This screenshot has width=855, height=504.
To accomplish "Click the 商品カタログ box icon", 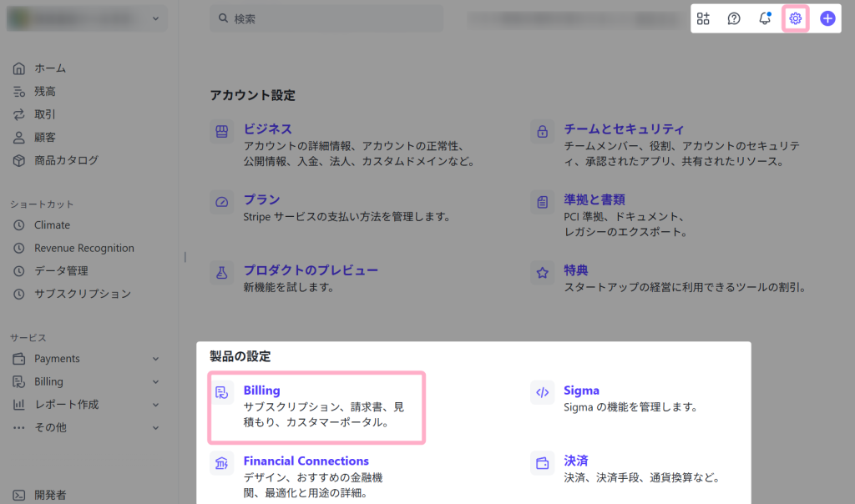I will coord(19,160).
